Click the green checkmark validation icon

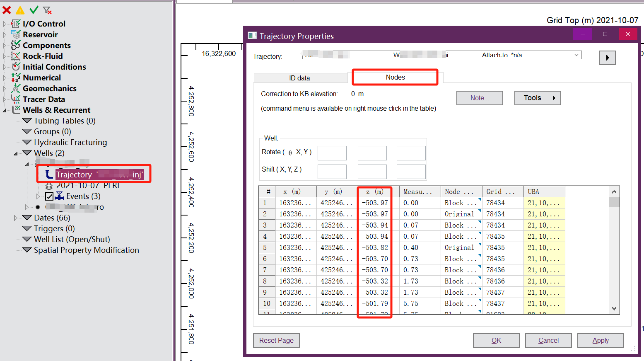(34, 10)
